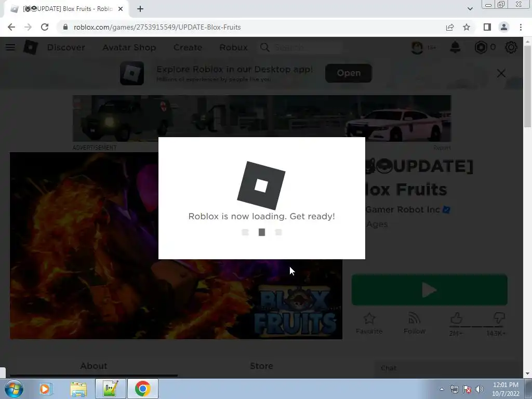Open the Windows Start menu
Image resolution: width=532 pixels, height=399 pixels.
(x=14, y=389)
